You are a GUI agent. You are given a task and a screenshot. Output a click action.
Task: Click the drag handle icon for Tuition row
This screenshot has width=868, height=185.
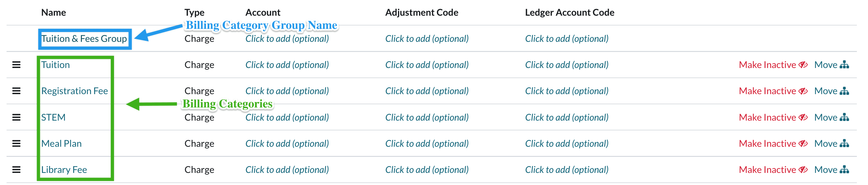tap(16, 65)
